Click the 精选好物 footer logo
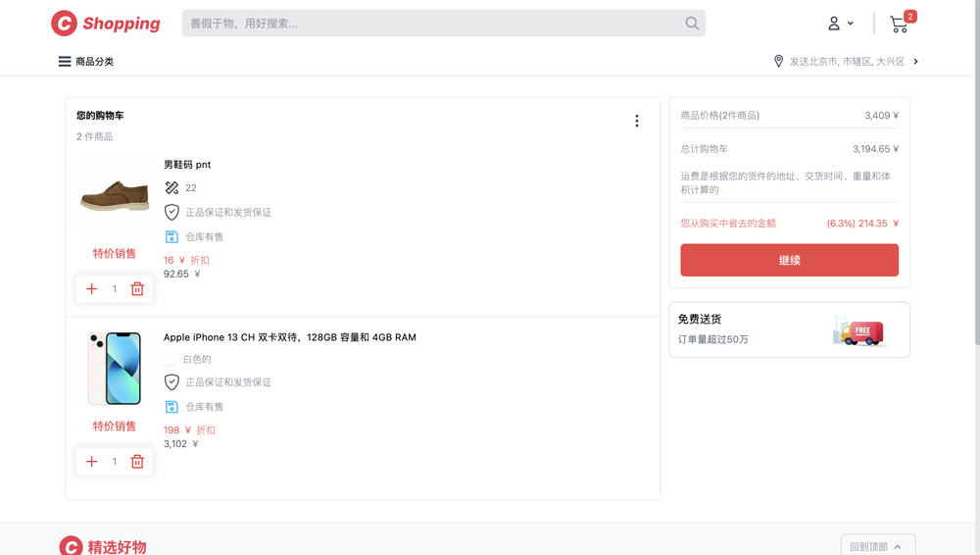980x555 pixels. (103, 545)
